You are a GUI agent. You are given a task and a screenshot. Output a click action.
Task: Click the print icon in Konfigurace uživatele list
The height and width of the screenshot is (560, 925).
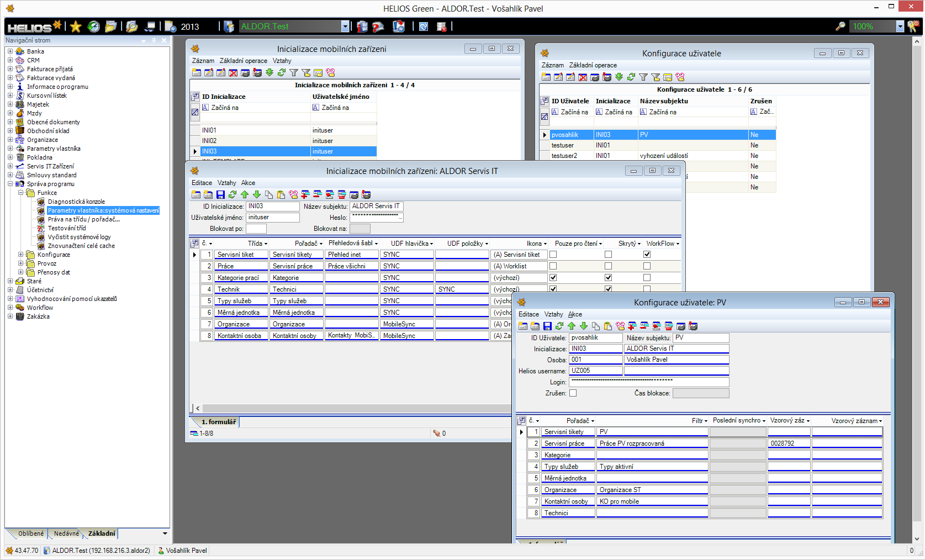point(595,77)
